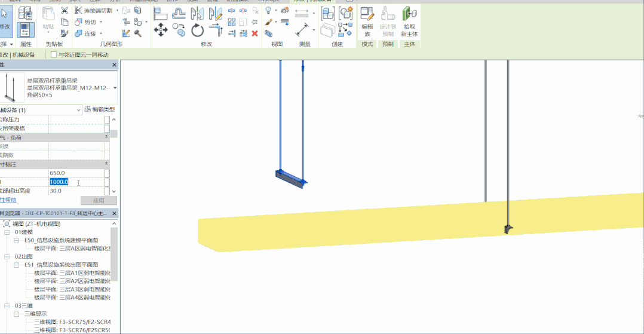Toggle checkbox in 公称压力 row
This screenshot has width=644, height=334.
(x=107, y=119)
